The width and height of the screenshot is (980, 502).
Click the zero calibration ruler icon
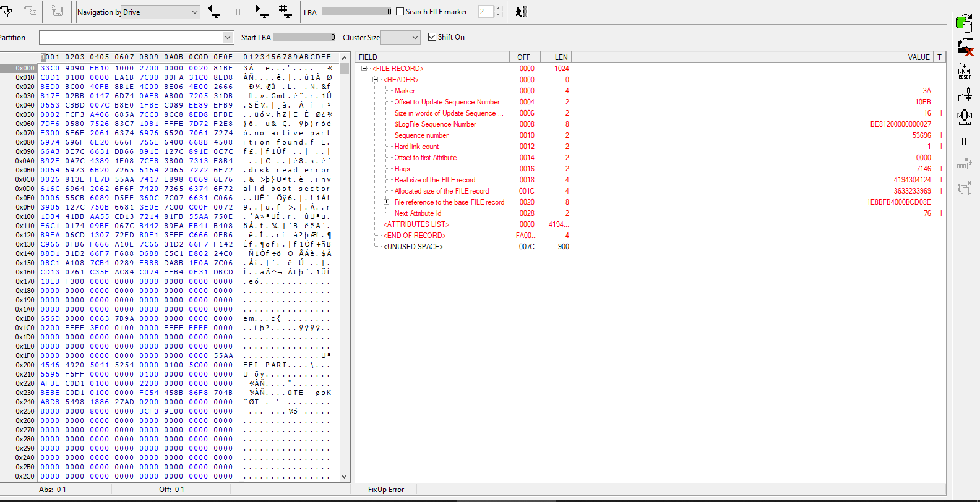point(965,116)
